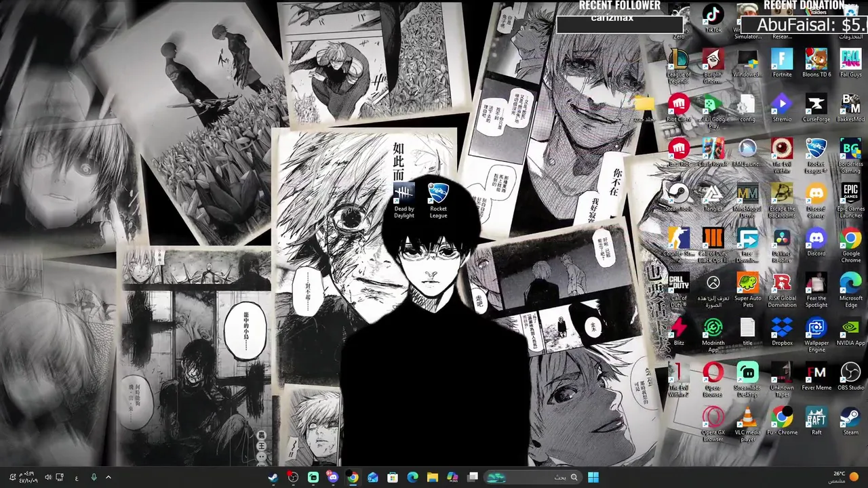Open the Stremio shortcut
The height and width of the screenshot is (488, 868).
[x=782, y=108]
